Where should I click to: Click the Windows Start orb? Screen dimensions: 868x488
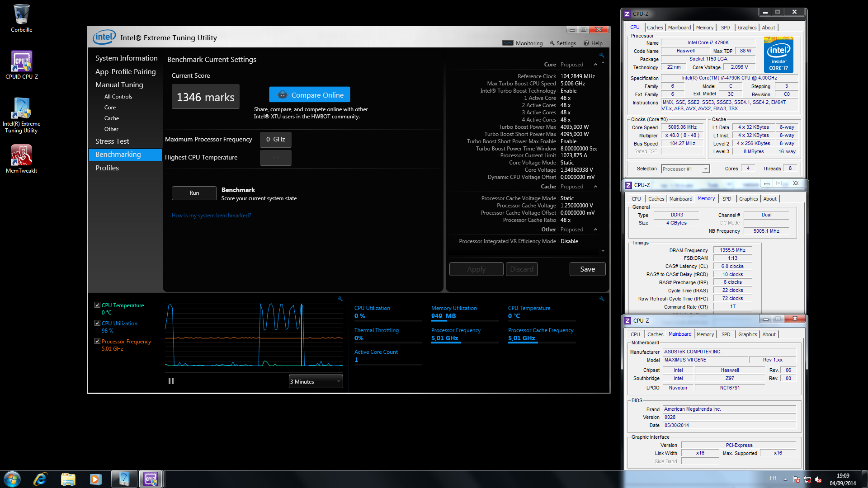(12, 479)
